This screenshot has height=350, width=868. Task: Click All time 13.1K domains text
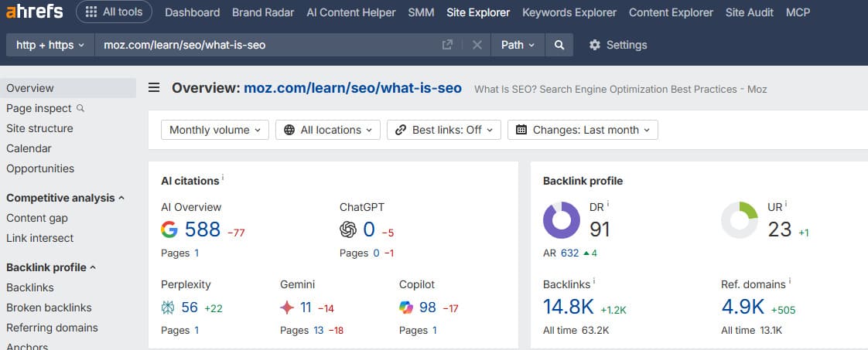point(752,331)
